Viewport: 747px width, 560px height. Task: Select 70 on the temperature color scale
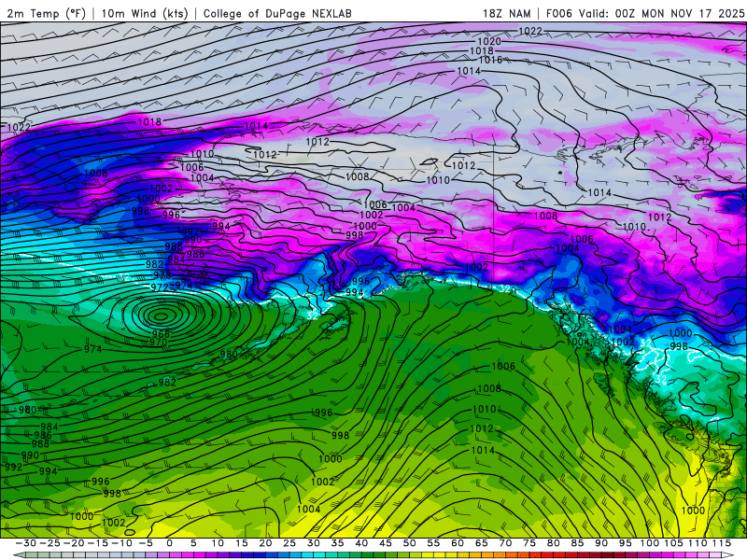click(x=505, y=543)
